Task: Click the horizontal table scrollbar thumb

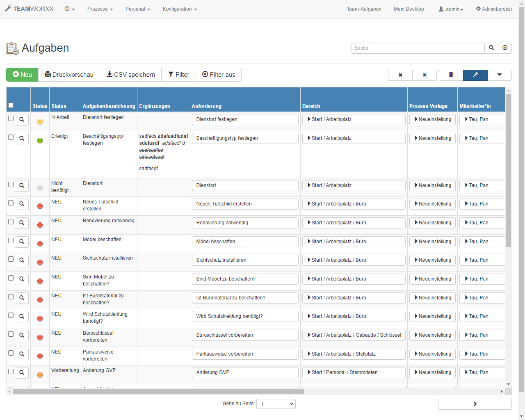Action: (x=158, y=392)
